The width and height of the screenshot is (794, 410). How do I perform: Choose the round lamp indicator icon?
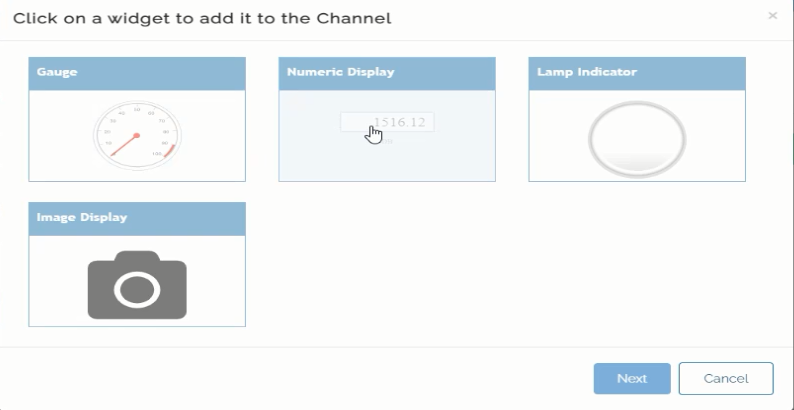click(637, 139)
